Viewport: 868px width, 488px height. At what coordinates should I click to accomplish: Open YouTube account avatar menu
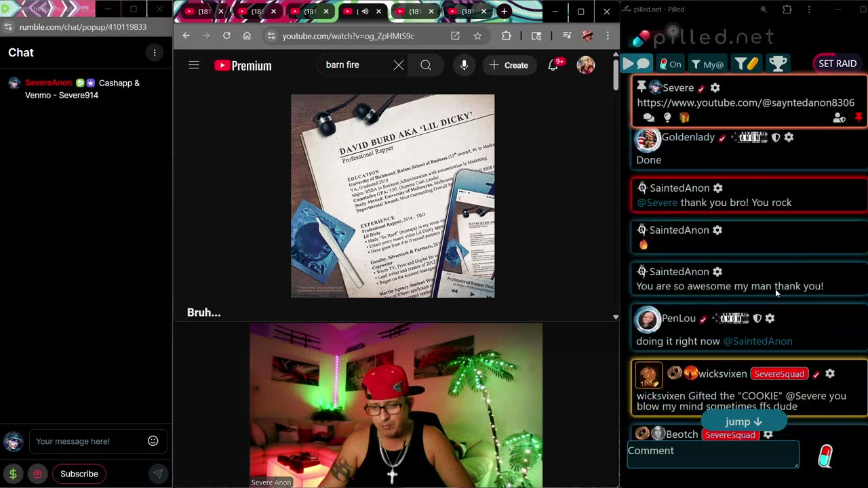pyautogui.click(x=586, y=65)
